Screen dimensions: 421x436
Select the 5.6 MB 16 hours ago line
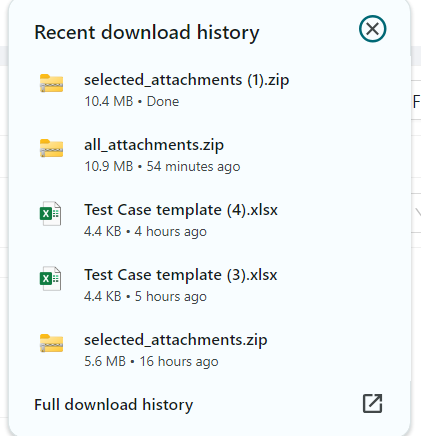click(x=151, y=361)
